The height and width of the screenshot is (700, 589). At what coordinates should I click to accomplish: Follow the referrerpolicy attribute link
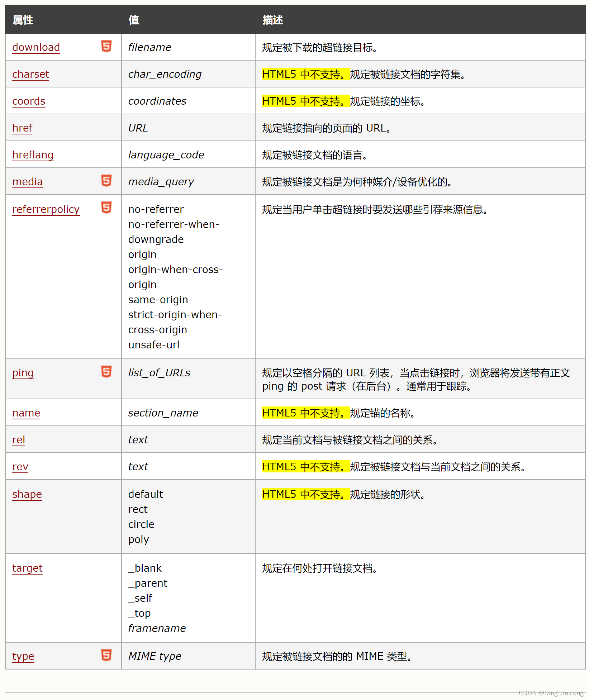click(46, 209)
